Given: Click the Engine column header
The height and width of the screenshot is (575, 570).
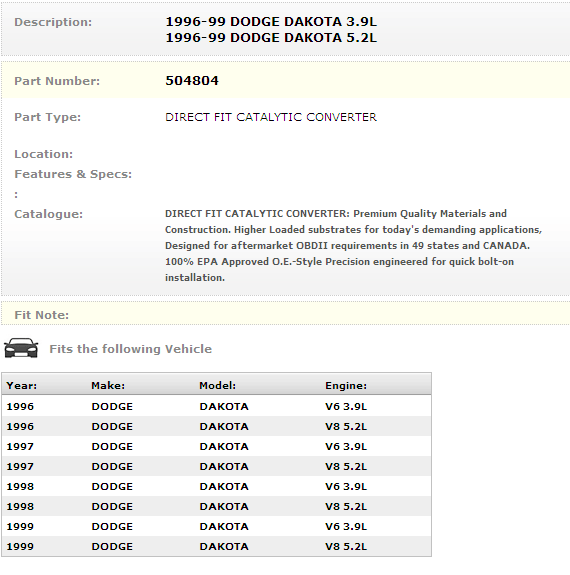Looking at the screenshot, I should click(346, 385).
